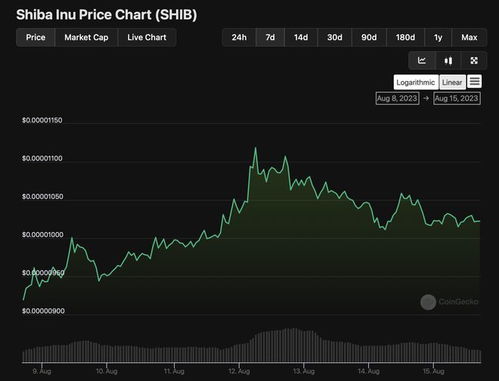Choose the 14d time range

tap(301, 37)
